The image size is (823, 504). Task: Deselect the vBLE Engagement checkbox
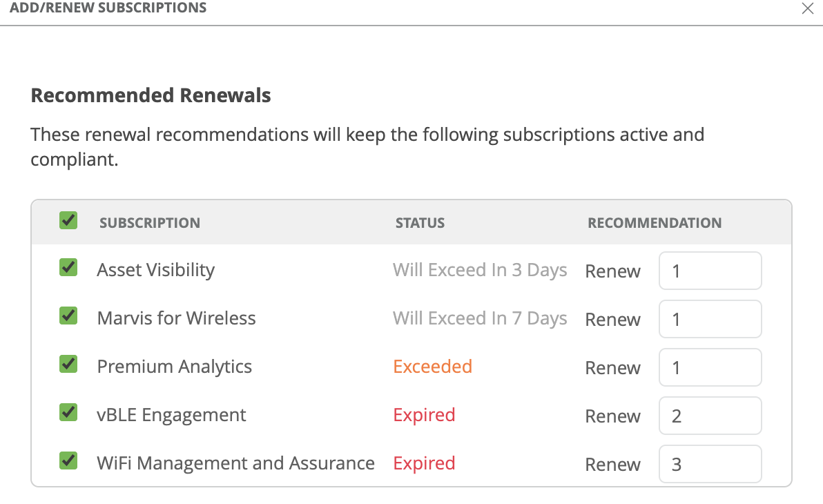click(68, 413)
